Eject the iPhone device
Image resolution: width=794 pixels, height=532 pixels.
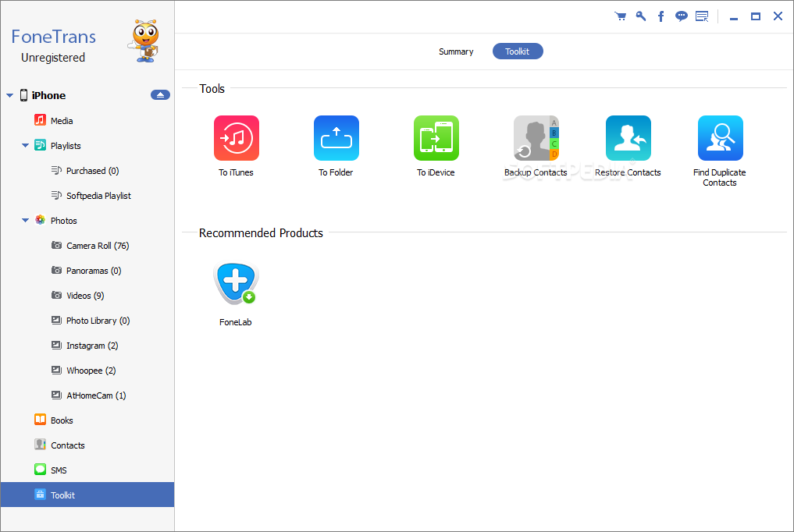point(160,95)
